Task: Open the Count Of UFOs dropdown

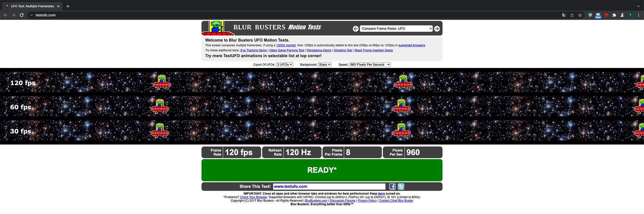Action: (x=284, y=64)
